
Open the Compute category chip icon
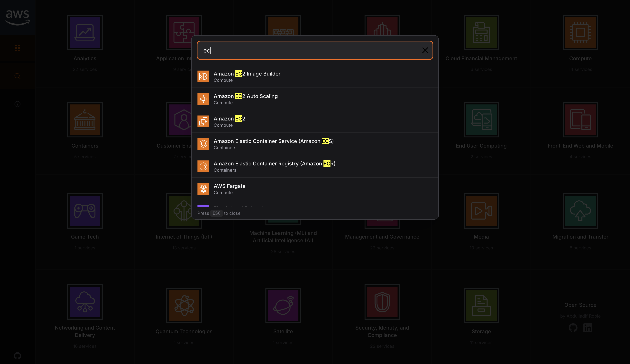pos(580,32)
